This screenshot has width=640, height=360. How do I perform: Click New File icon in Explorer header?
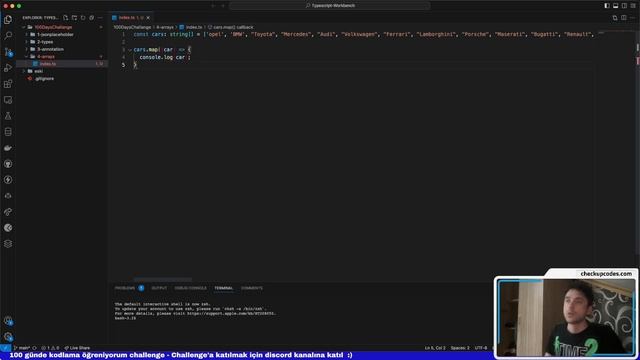[65, 18]
